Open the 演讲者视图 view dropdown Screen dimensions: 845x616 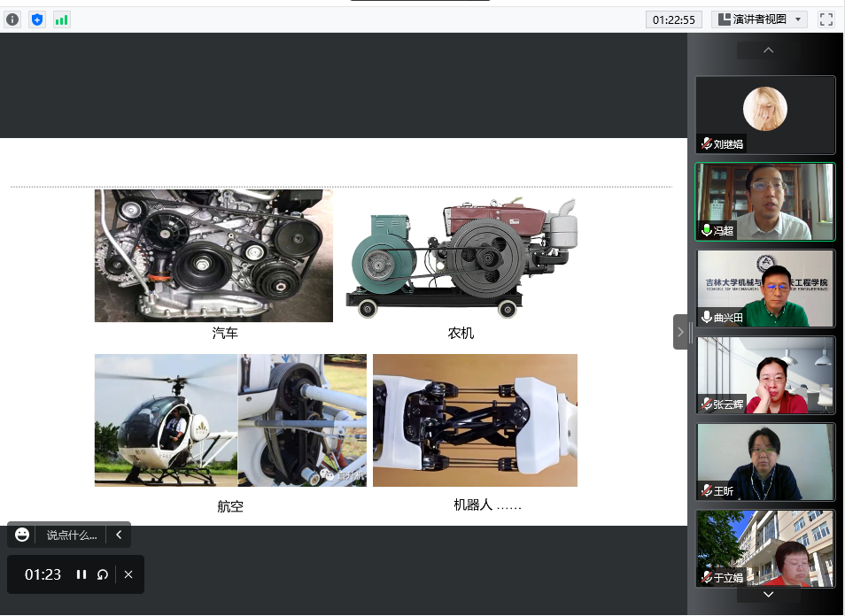tap(759, 19)
